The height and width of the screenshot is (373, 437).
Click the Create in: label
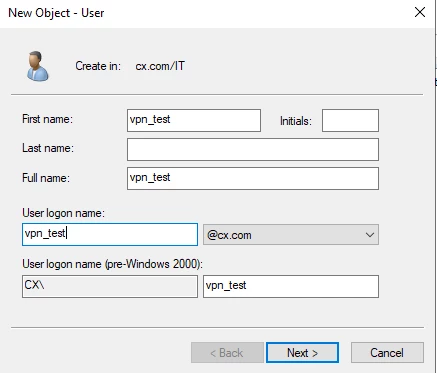pos(98,66)
